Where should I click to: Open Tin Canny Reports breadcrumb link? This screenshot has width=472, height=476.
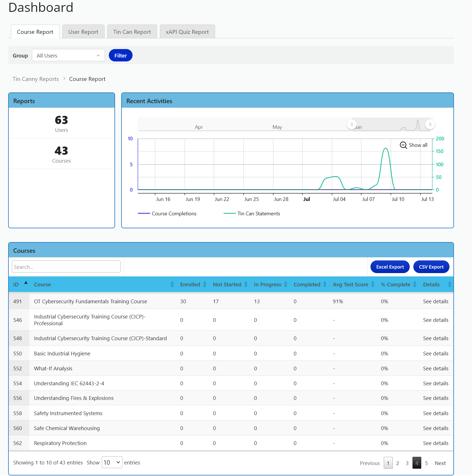point(36,79)
